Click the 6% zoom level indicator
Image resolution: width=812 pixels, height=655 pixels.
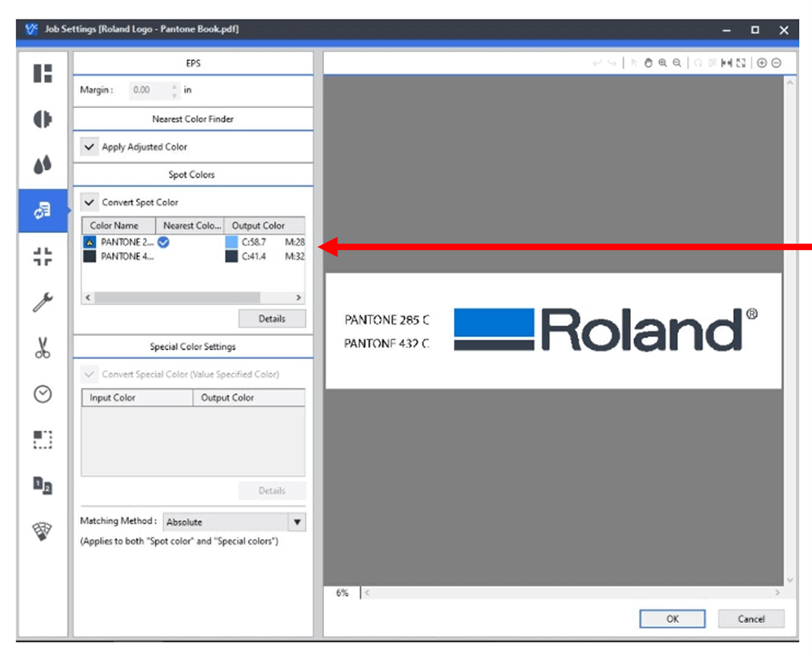click(343, 593)
